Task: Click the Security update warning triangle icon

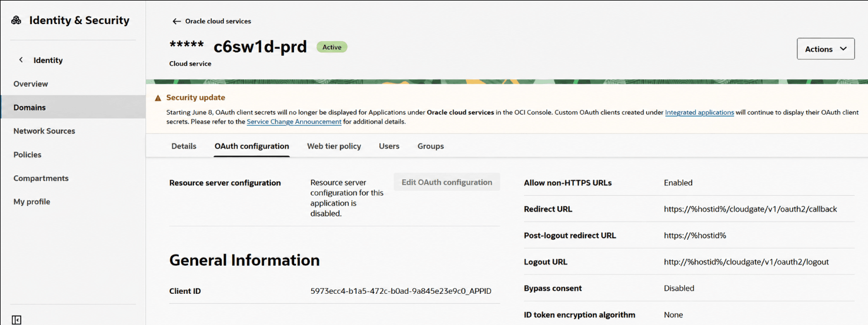Action: (158, 98)
